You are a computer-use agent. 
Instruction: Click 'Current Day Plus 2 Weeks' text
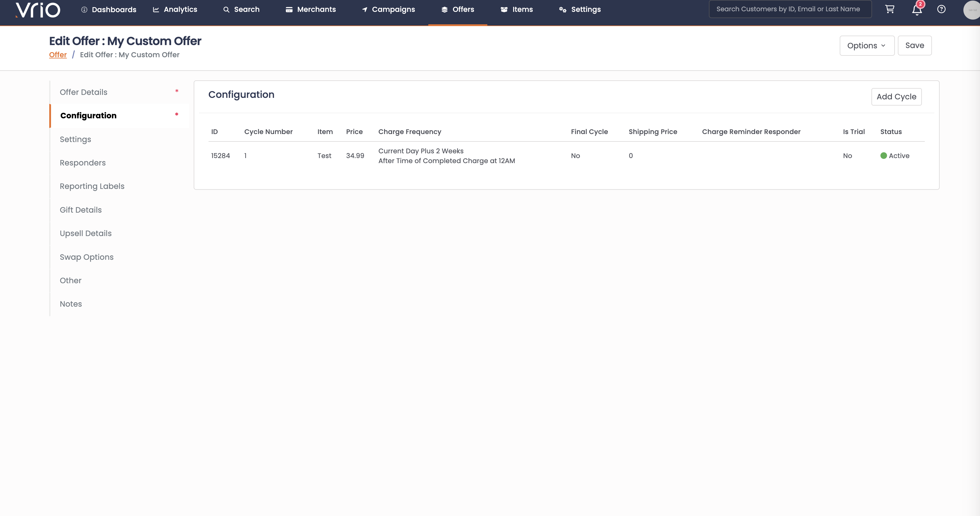point(421,151)
